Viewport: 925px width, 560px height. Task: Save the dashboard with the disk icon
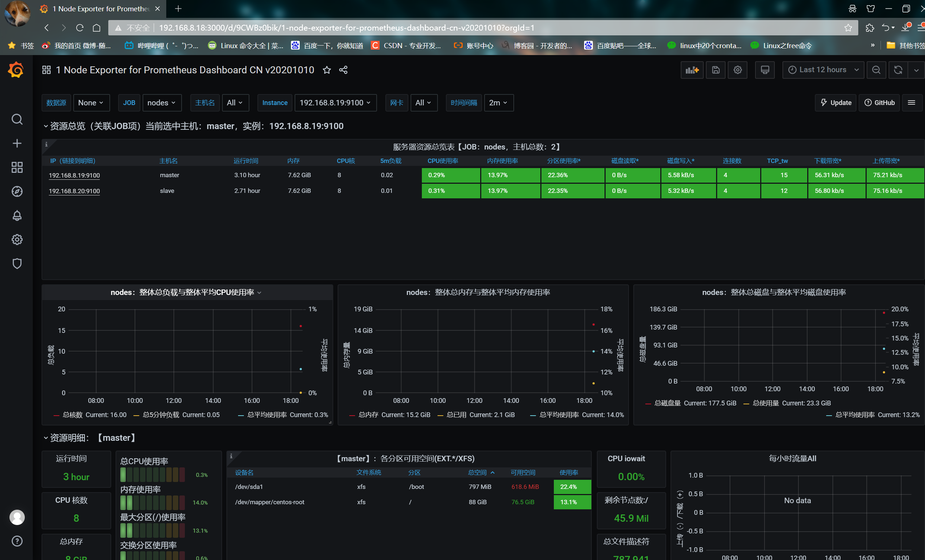[x=715, y=70]
